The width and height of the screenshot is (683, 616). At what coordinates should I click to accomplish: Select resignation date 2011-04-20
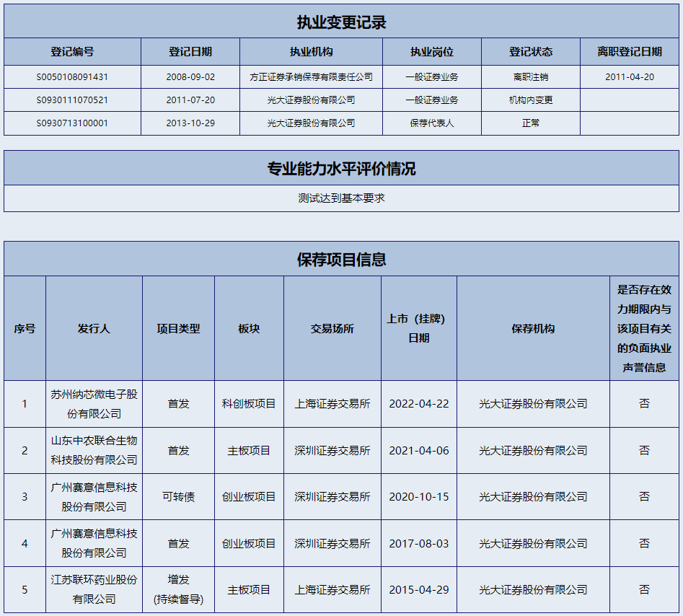[x=630, y=77]
